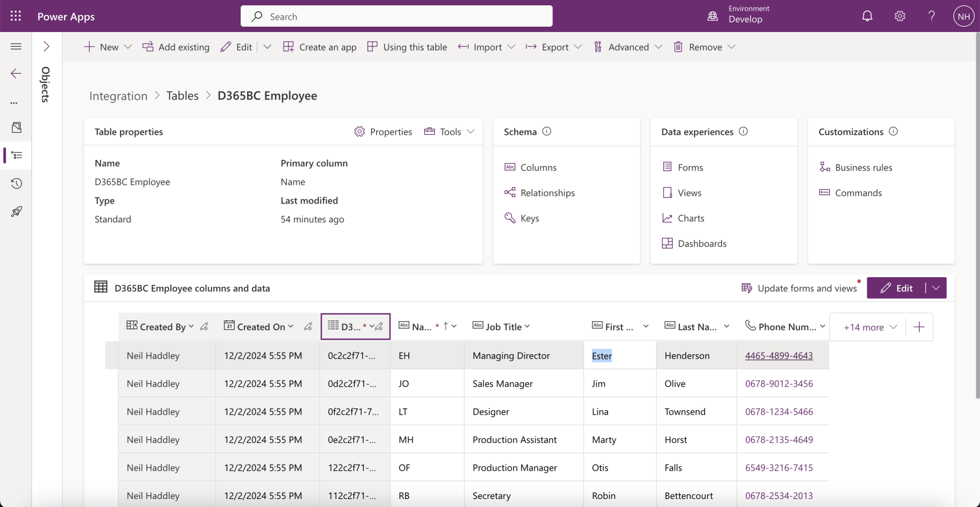
Task: Click the Relationships schema link
Action: pos(547,193)
